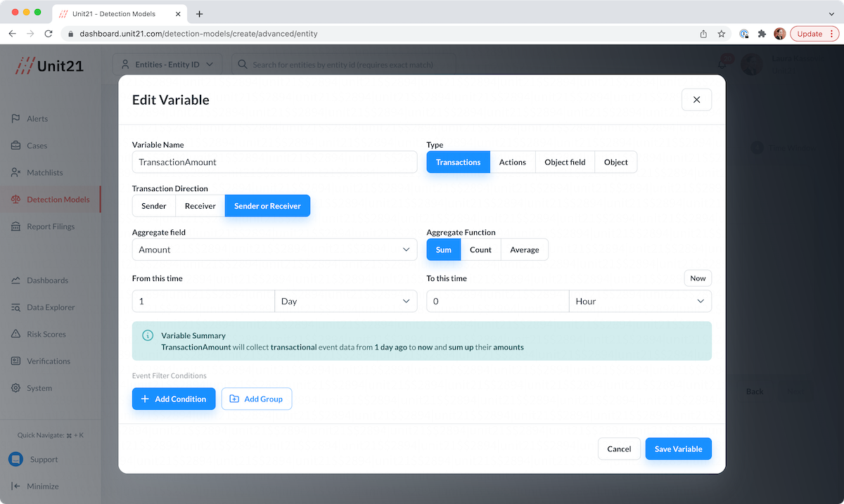This screenshot has height=504, width=844.
Task: Click the Support chat icon
Action: click(x=15, y=459)
